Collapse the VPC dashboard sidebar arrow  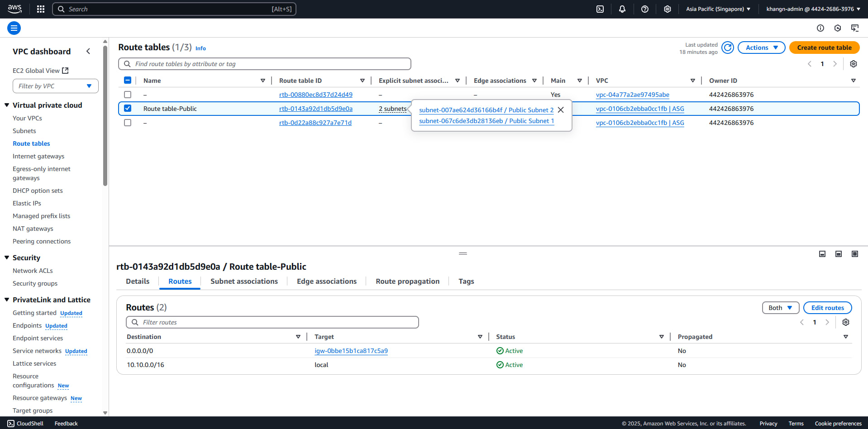(x=88, y=51)
